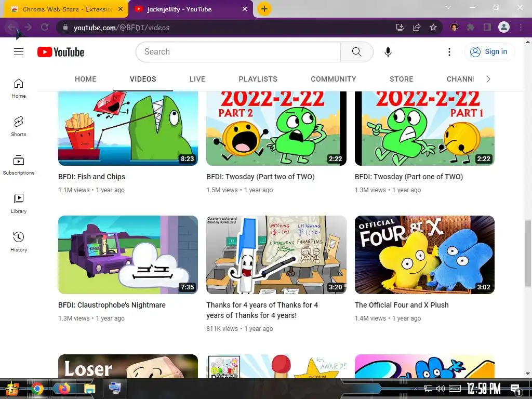Viewport: 532px width, 399px height.
Task: Share this page from address bar
Action: (417, 27)
